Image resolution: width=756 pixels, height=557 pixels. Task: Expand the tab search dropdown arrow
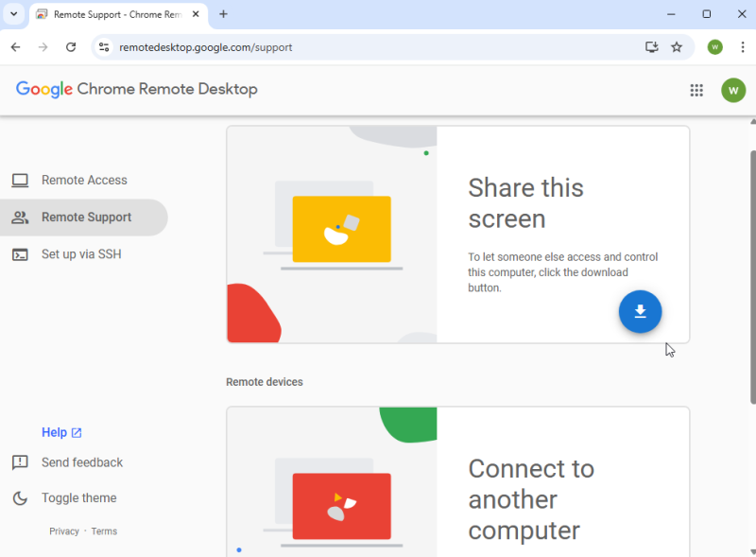[13, 14]
